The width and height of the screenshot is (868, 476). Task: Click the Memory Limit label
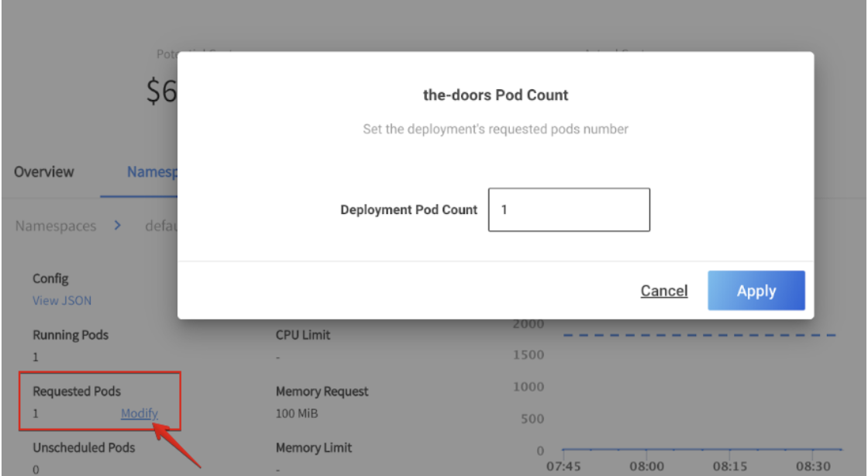point(314,447)
